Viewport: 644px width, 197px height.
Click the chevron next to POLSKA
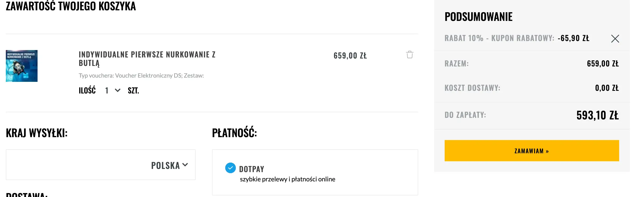pyautogui.click(x=185, y=165)
